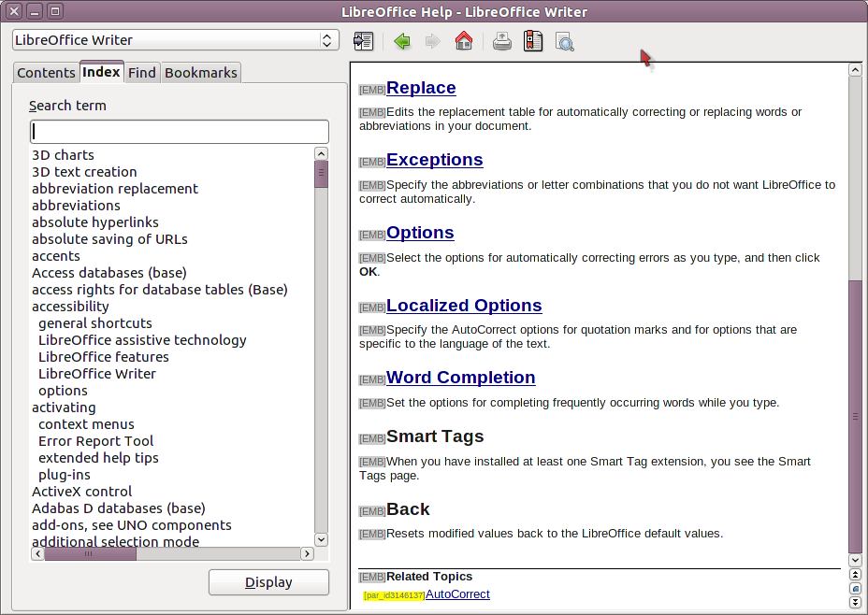Screen dimensions: 868x615
Task: Switch to the Contents tab
Action: click(x=46, y=73)
